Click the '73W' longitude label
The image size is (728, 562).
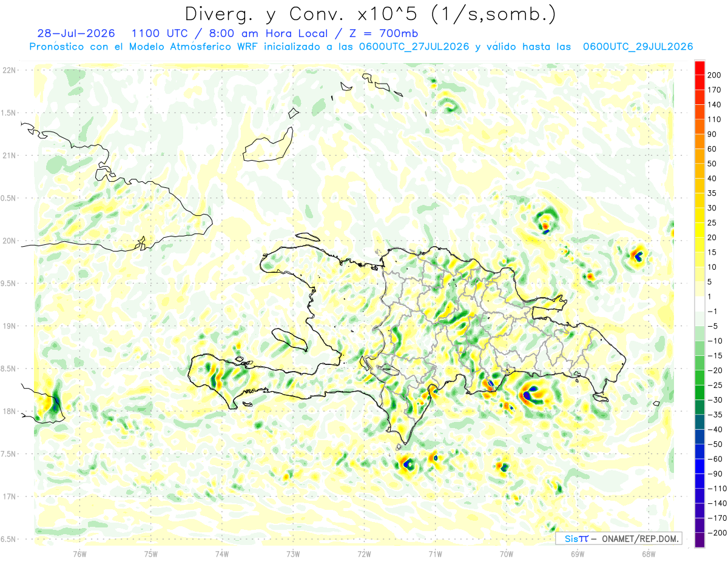(293, 554)
